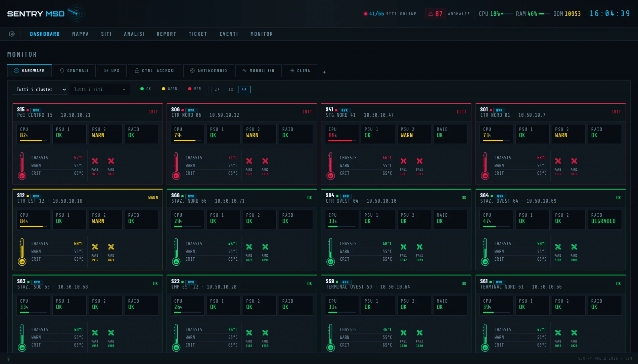Viewport: 638px width, 364px height.
Task: Click FAN2 icon on S59 card
Action: point(420,333)
